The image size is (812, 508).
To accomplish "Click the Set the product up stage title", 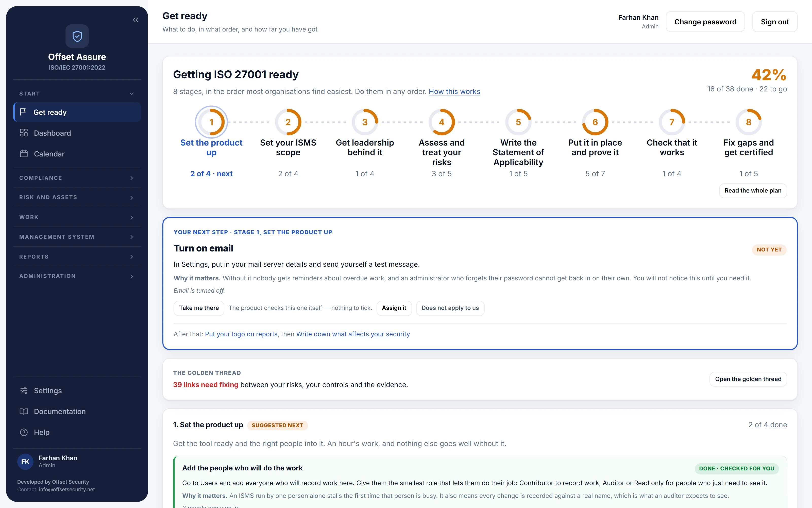I will coord(211,148).
